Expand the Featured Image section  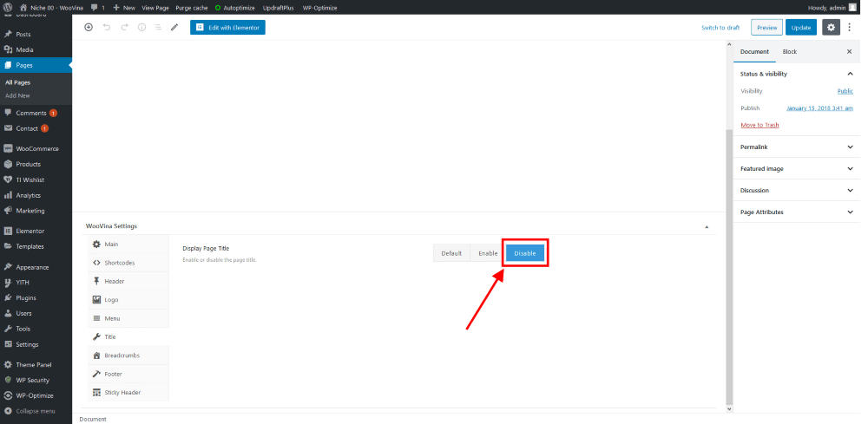[797, 168]
